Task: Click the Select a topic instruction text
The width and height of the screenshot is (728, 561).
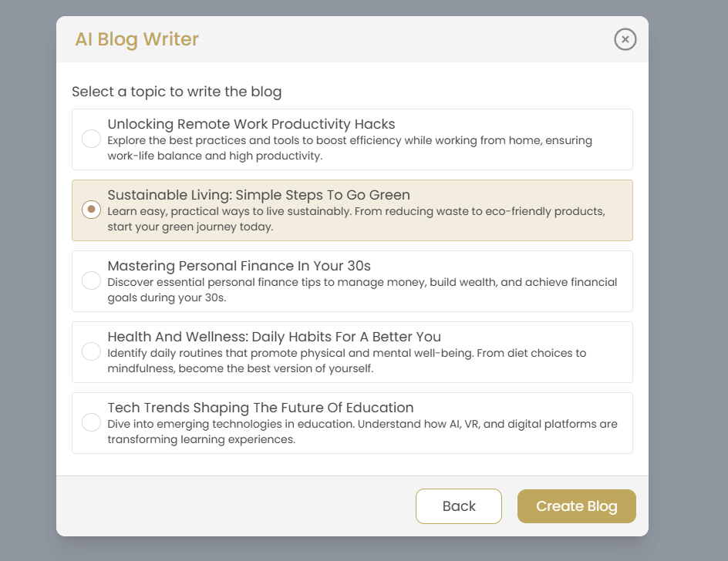Action: (177, 92)
